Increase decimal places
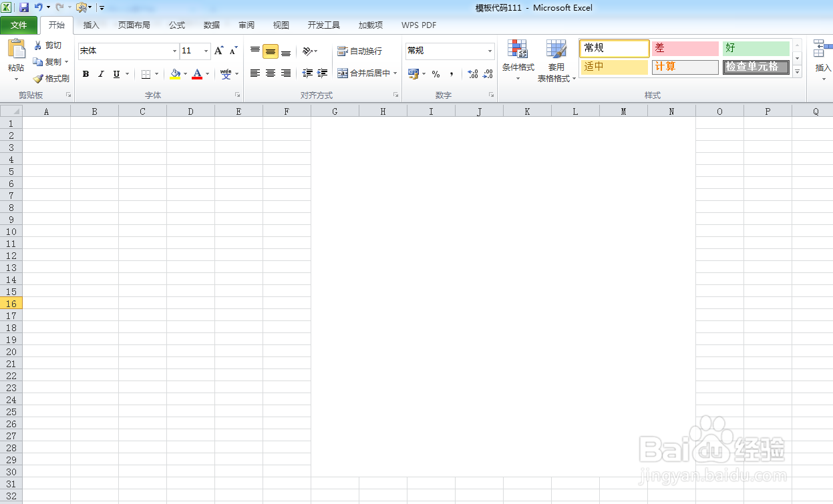The width and height of the screenshot is (833, 504). coord(473,74)
